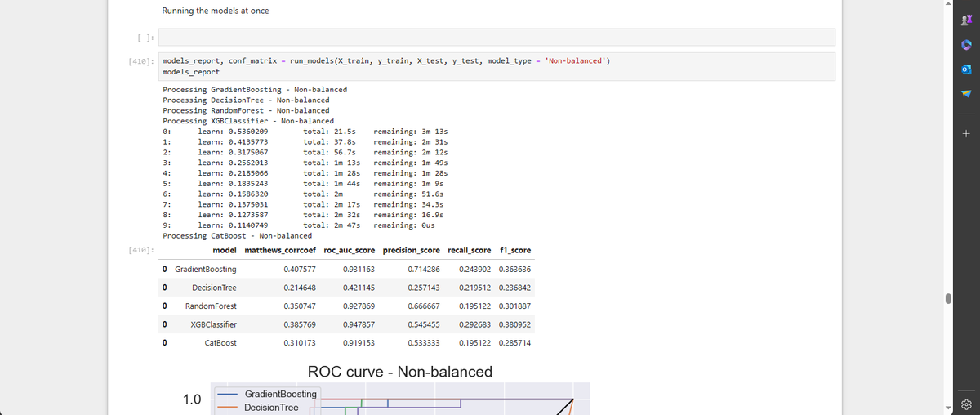Click the RandomForest table row name
The height and width of the screenshot is (415, 980).
point(211,306)
